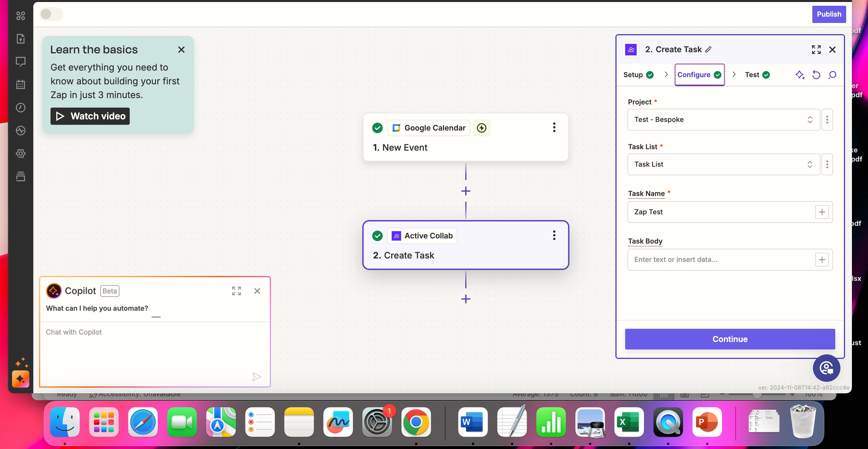Click Watch video button
868x449 pixels.
tap(90, 116)
